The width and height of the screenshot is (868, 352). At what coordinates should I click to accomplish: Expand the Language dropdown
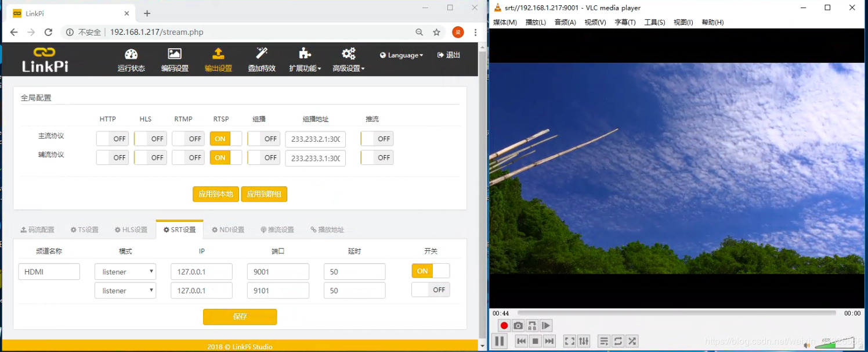402,55
